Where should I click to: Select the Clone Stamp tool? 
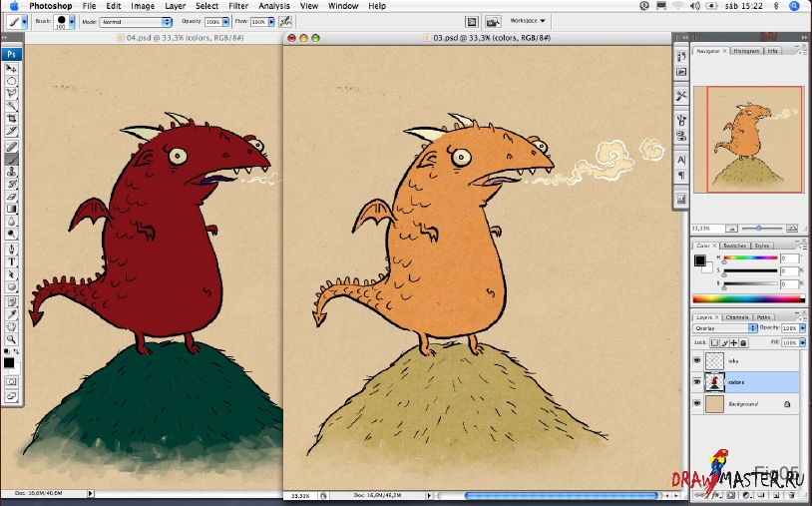[x=11, y=172]
